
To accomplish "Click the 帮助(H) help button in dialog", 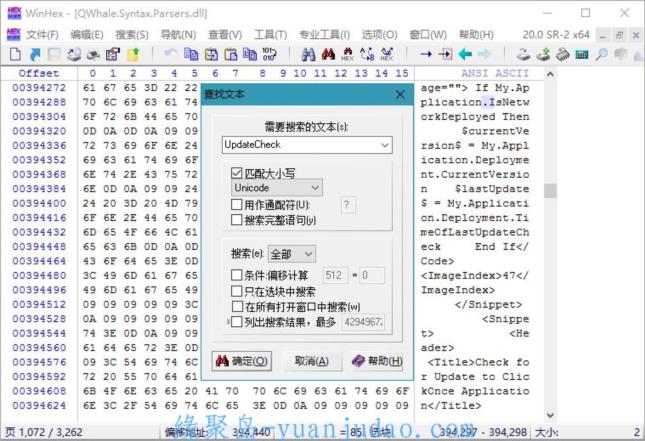I will click(376, 361).
